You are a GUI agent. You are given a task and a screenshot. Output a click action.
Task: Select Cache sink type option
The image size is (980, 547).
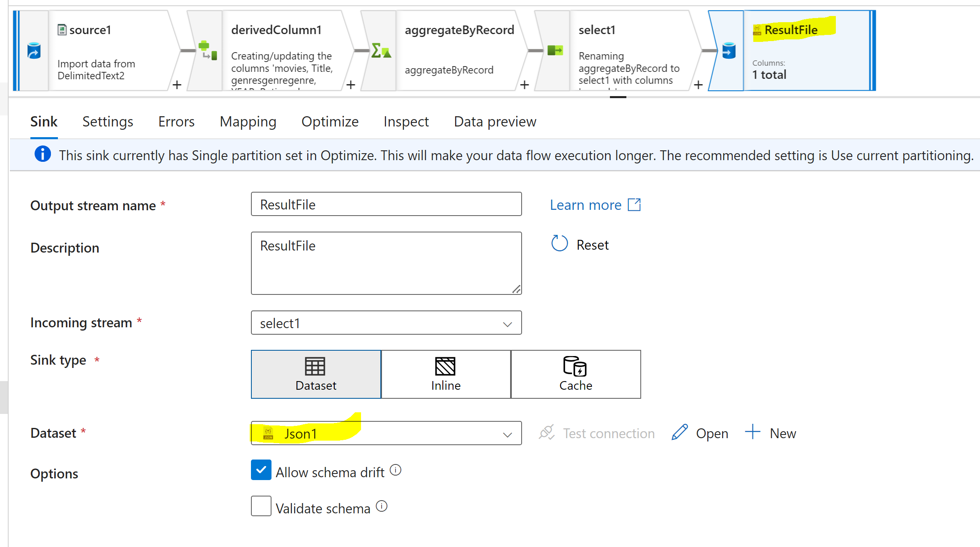click(x=575, y=374)
